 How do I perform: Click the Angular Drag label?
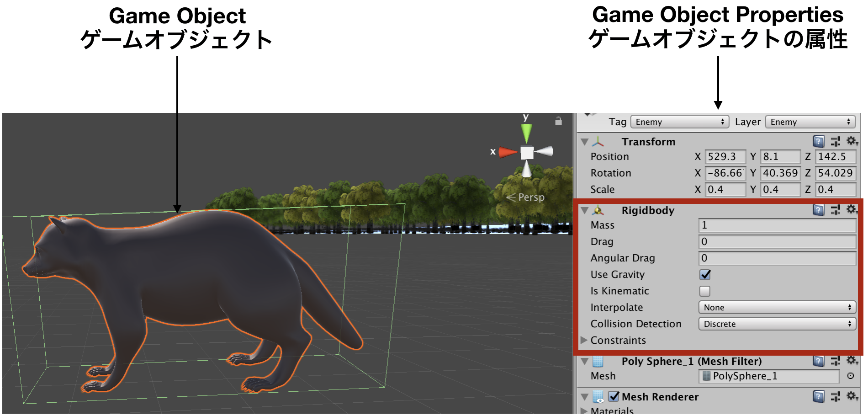coord(623,258)
